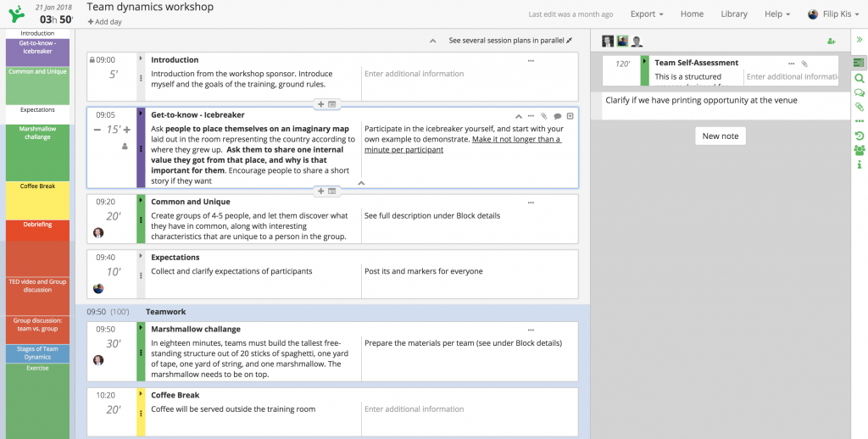
Task: Click the Add day link
Action: click(104, 22)
